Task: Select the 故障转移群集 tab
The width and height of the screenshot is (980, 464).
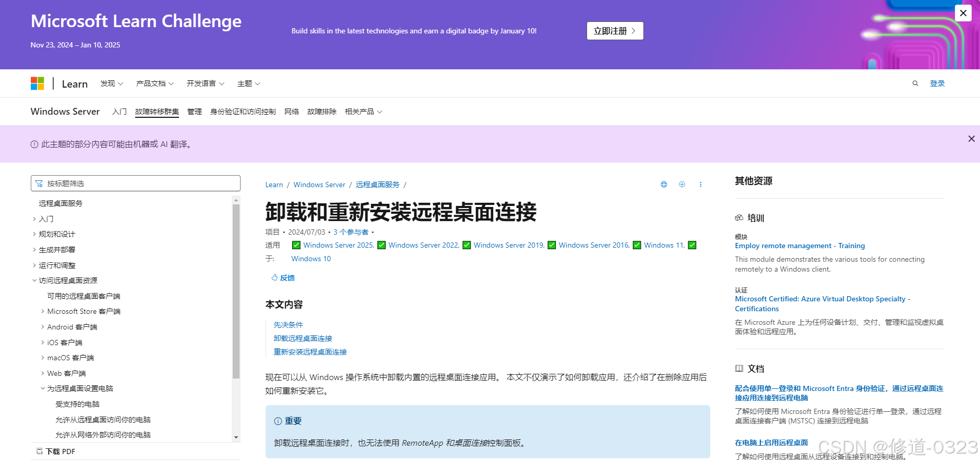Action: click(157, 112)
